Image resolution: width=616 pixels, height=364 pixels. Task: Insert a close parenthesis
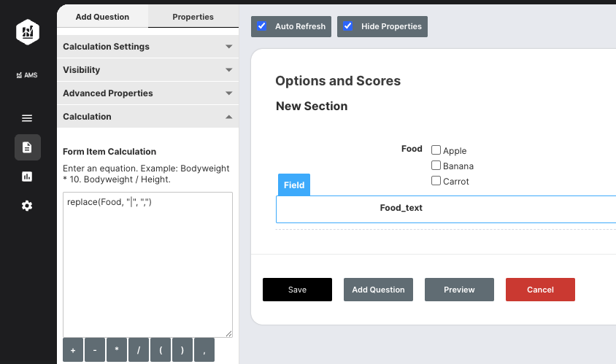[182, 350]
